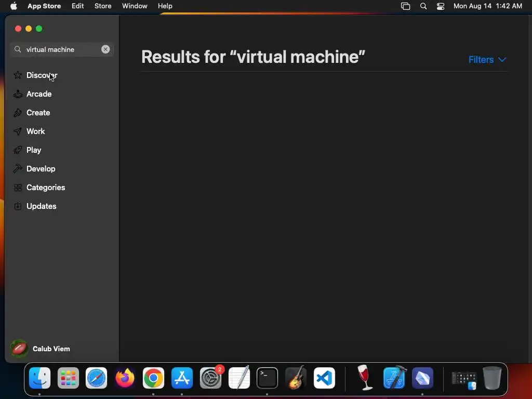
Task: Open the Trash in the Dock
Action: [492, 378]
